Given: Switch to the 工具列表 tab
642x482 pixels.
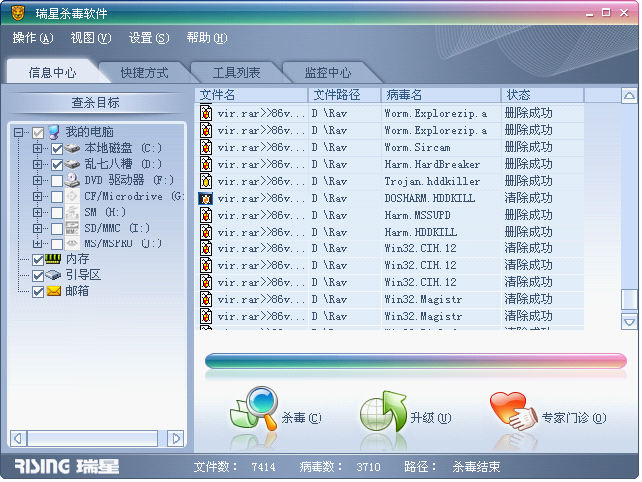Looking at the screenshot, I should (x=236, y=73).
